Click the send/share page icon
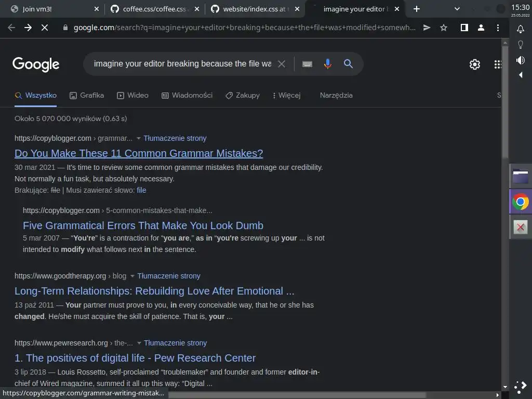 (427, 28)
